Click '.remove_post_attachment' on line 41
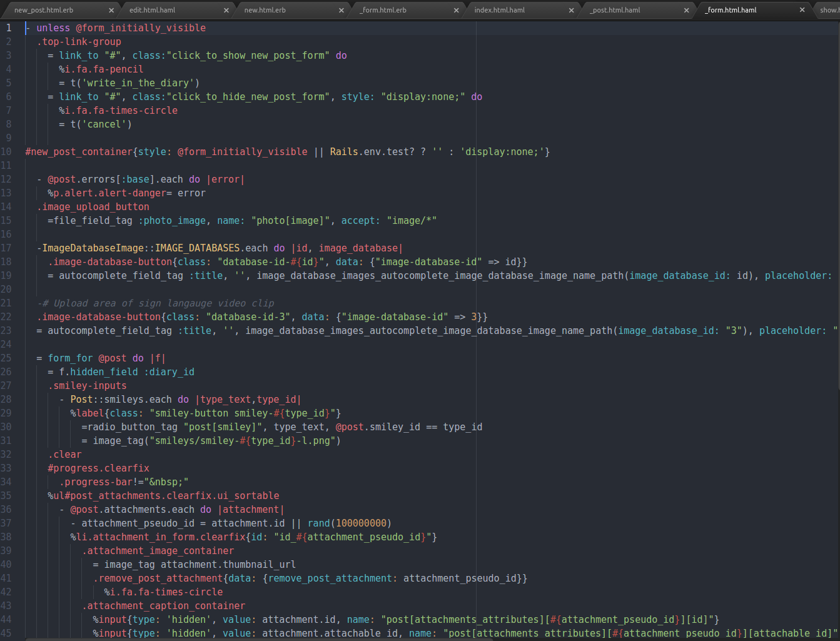Screen dimensions: 840x641 tap(158, 578)
